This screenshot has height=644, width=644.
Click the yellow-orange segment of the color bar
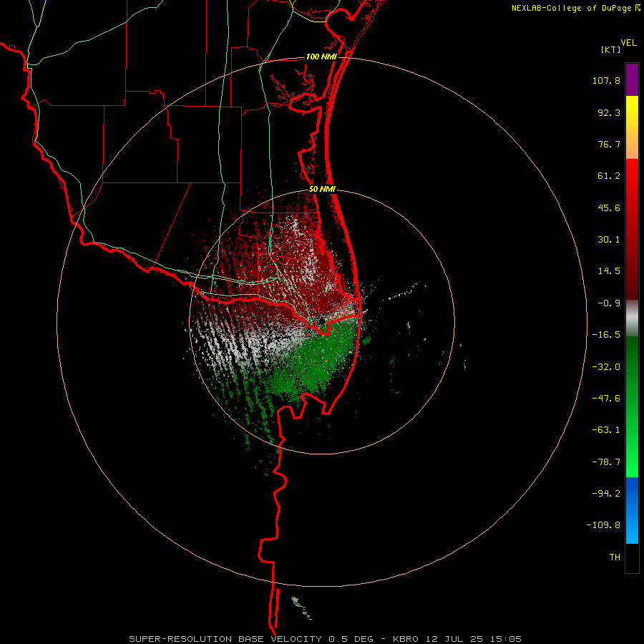(632, 127)
